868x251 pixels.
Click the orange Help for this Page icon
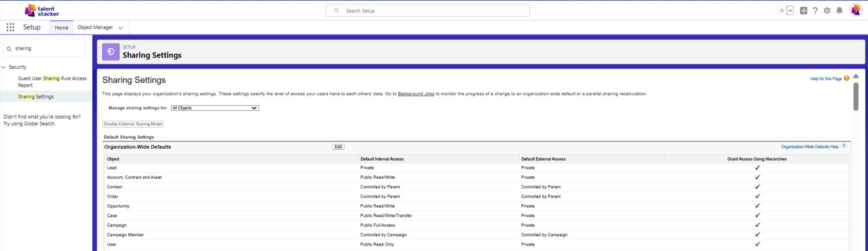pos(847,78)
